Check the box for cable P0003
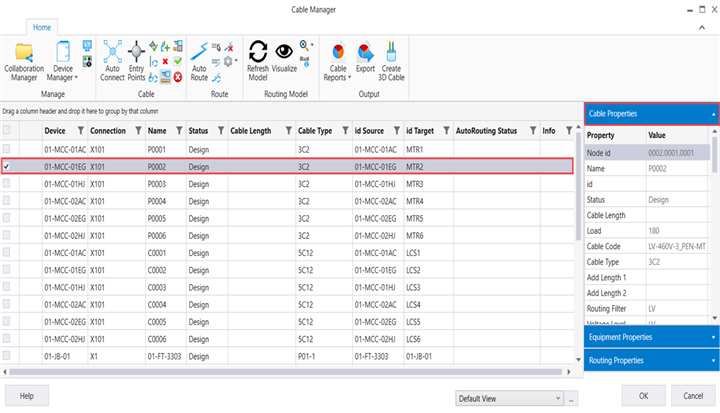Viewport: 720px width, 413px height. (6, 183)
